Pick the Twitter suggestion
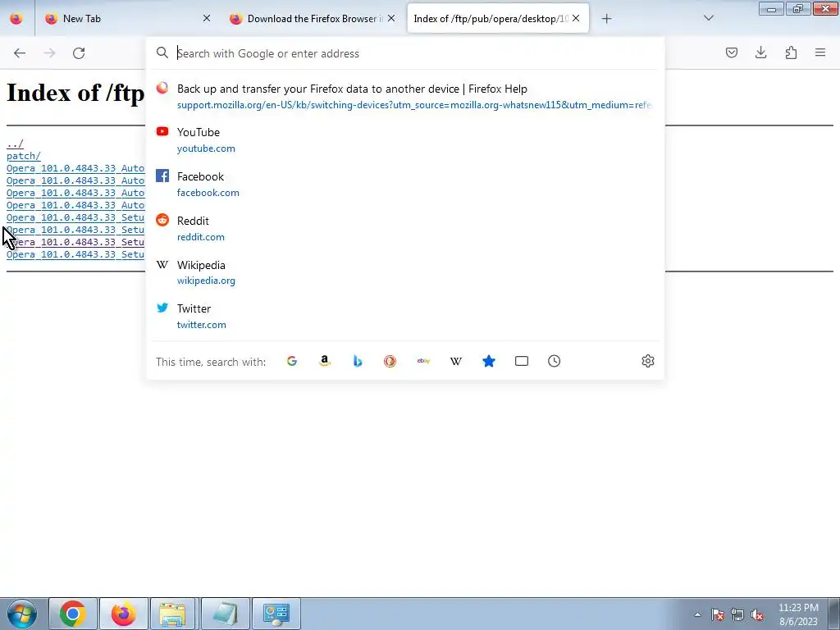 405,316
